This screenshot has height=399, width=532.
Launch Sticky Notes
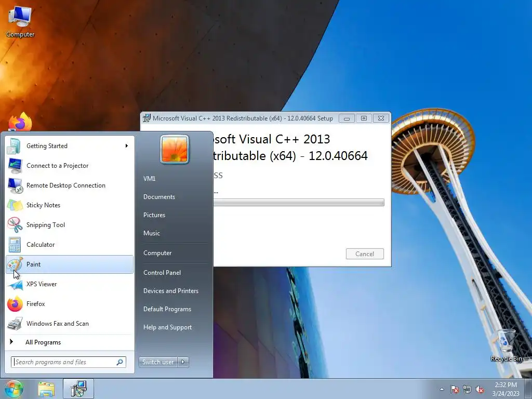(70, 205)
